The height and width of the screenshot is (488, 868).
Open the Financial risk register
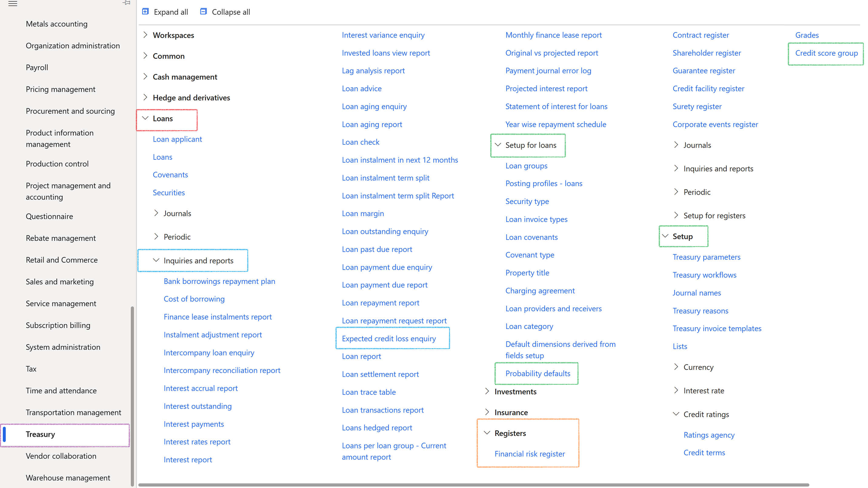coord(530,454)
